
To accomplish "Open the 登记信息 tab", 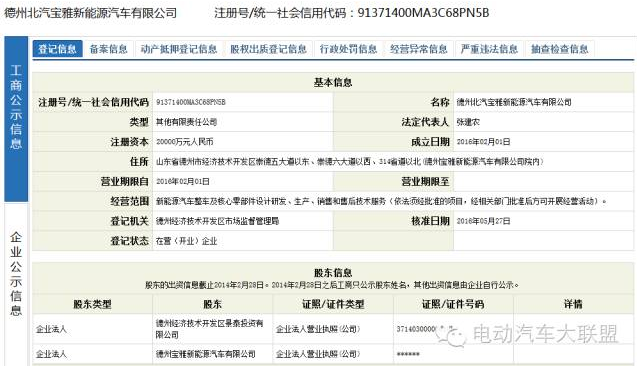I will 57,49.
